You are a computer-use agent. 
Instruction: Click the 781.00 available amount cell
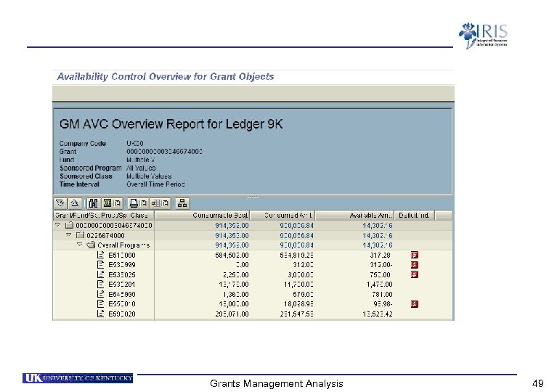pyautogui.click(x=382, y=294)
